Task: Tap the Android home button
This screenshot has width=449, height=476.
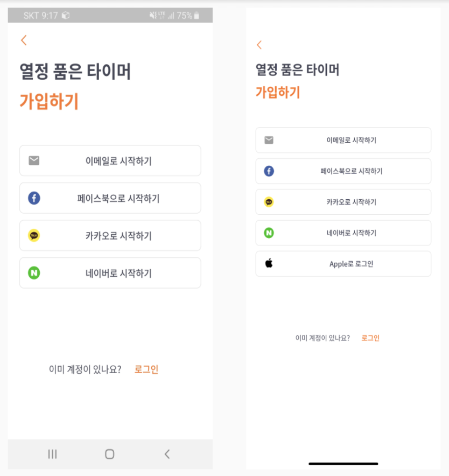Action: [x=109, y=454]
